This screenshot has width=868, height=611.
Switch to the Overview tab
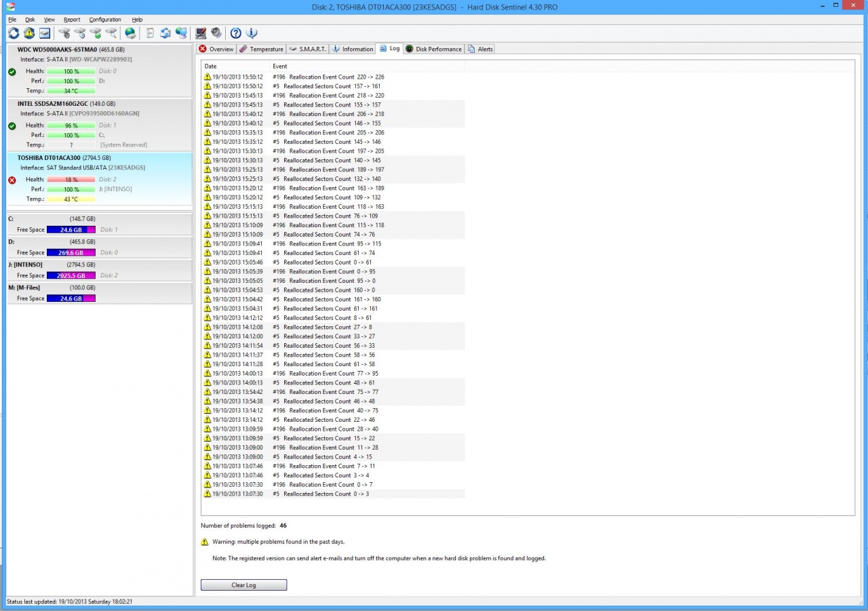click(x=216, y=49)
